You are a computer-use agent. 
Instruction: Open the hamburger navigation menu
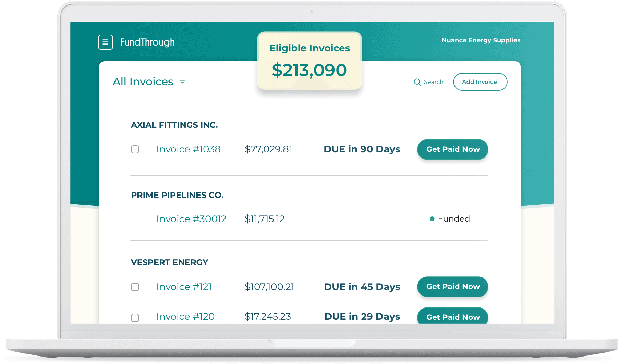pos(105,42)
